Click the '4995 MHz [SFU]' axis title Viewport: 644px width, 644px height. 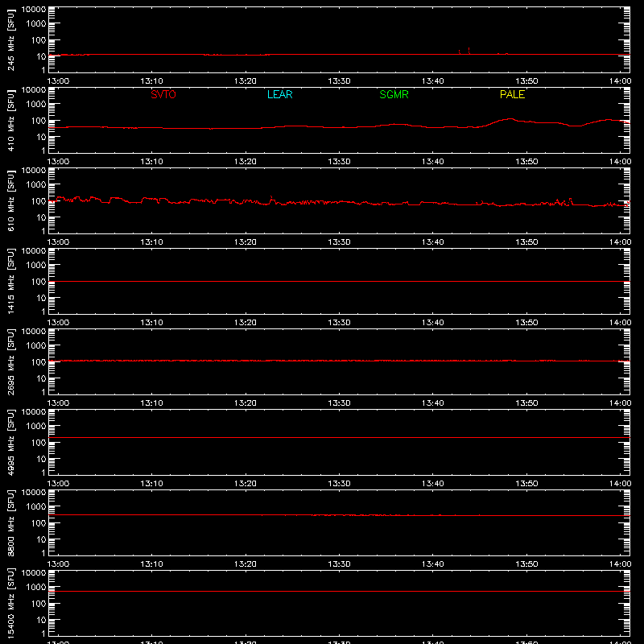tap(11, 442)
